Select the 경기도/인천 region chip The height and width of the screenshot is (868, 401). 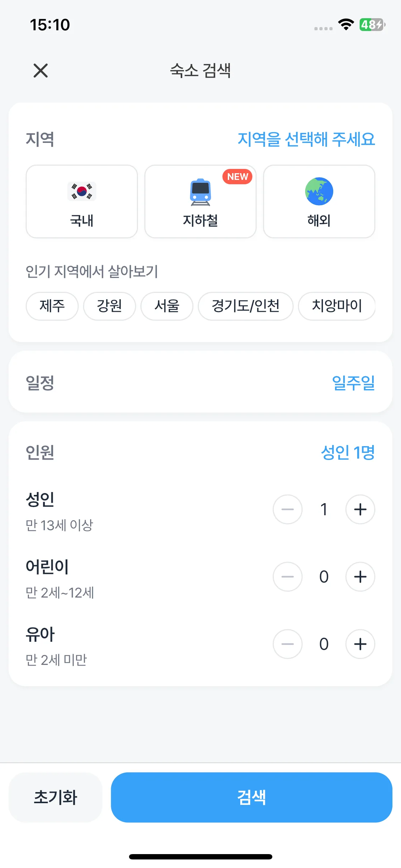(246, 306)
